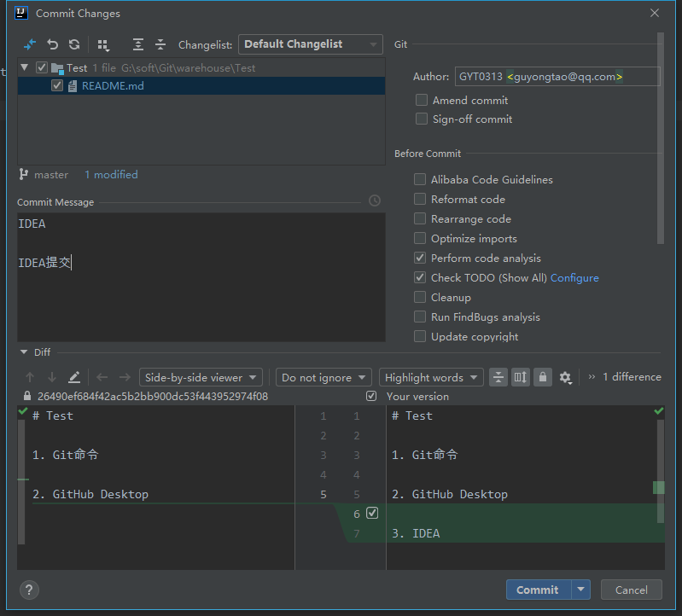Click line '3. IDEA' in Your version
The height and width of the screenshot is (616, 682).
[x=416, y=533]
